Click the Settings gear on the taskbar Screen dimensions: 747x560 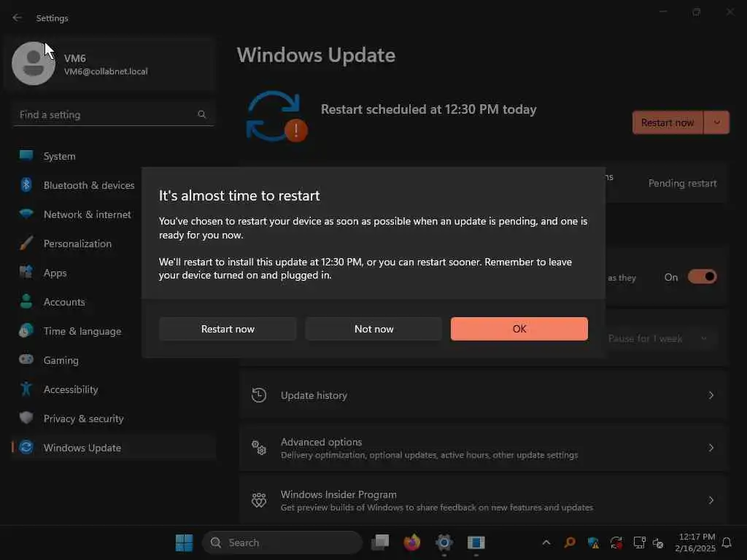coord(444,542)
